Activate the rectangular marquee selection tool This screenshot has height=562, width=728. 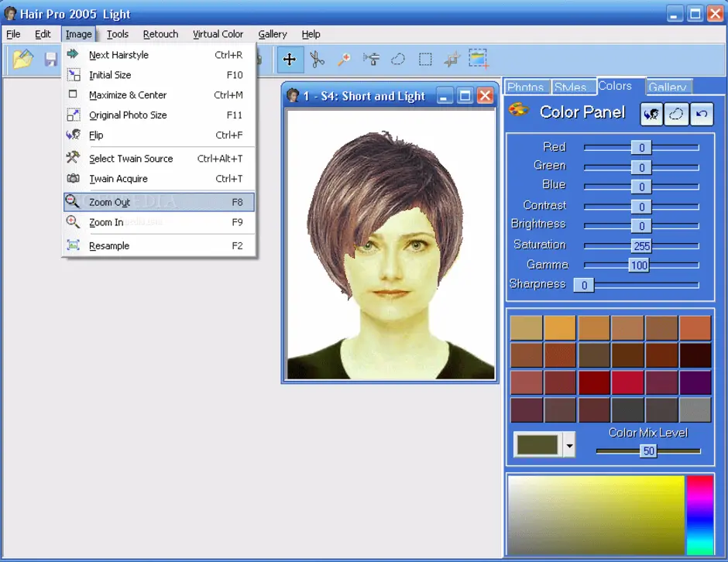pyautogui.click(x=425, y=60)
